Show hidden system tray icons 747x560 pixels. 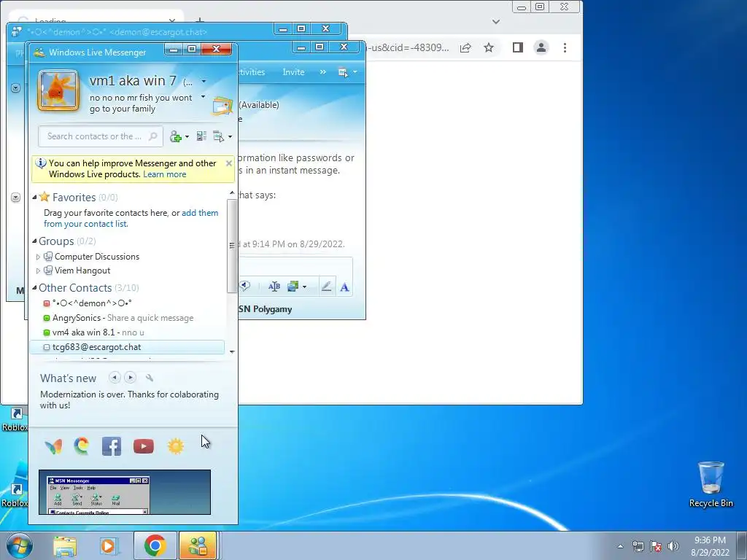click(x=620, y=546)
